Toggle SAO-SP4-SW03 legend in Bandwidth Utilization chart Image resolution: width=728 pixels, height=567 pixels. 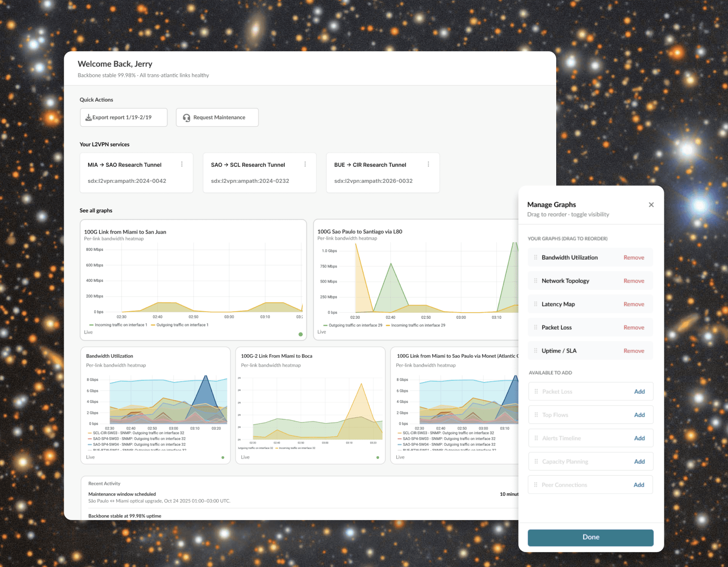point(137,439)
